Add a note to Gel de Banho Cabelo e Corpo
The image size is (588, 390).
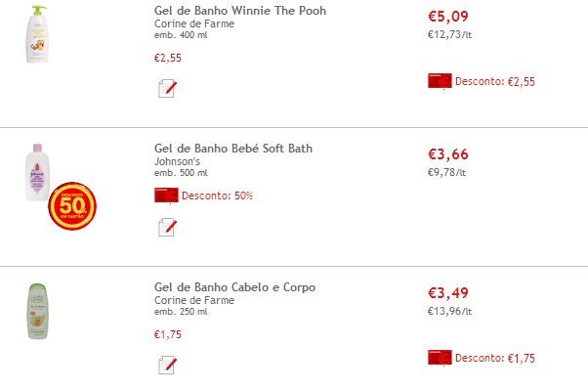[x=167, y=365]
